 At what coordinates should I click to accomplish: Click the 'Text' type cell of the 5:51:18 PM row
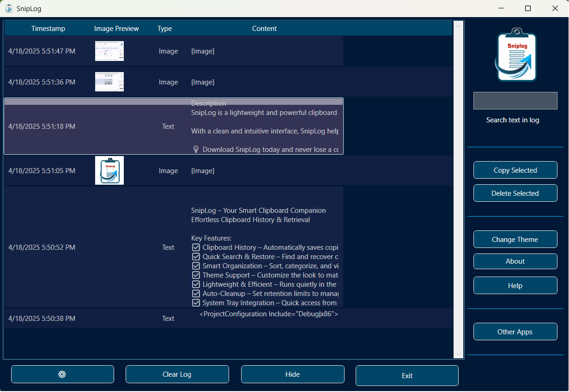tap(169, 127)
